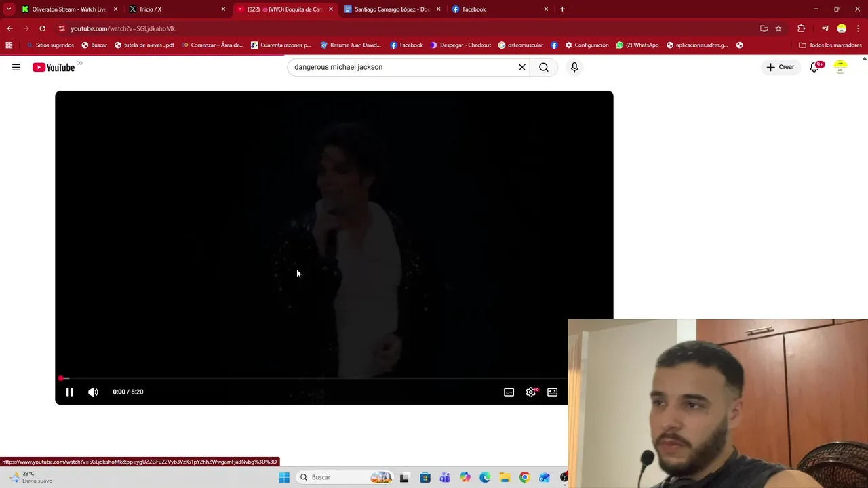Image resolution: width=868 pixels, height=488 pixels.
Task: Open the aplicaciones.adres bookmark
Action: 697,45
